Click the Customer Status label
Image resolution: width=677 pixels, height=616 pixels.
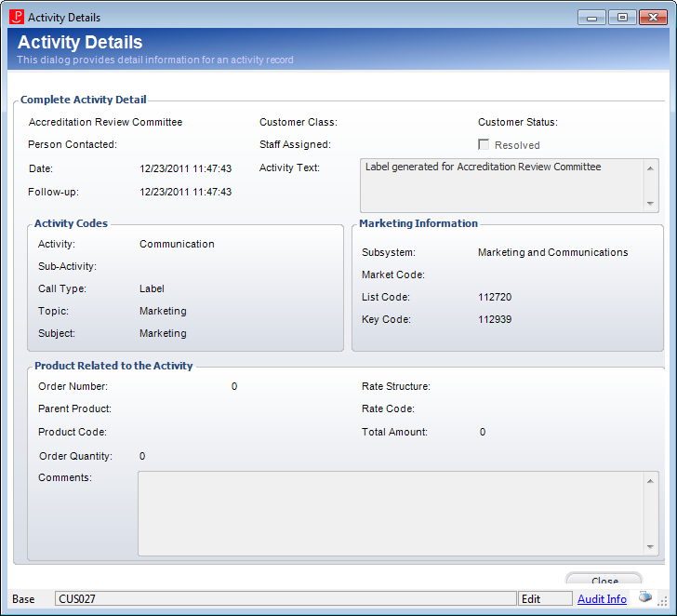(x=518, y=122)
